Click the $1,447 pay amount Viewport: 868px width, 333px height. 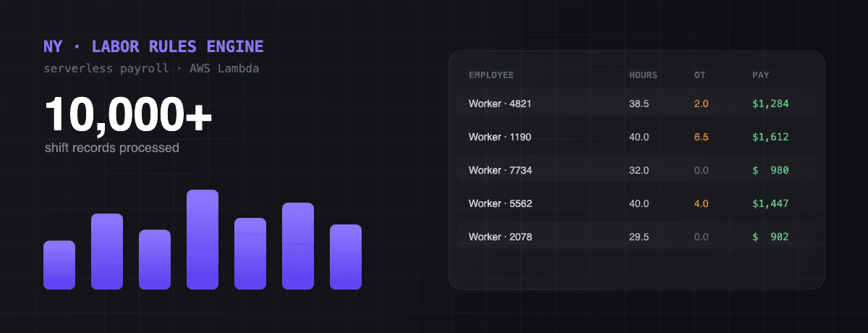coord(770,203)
